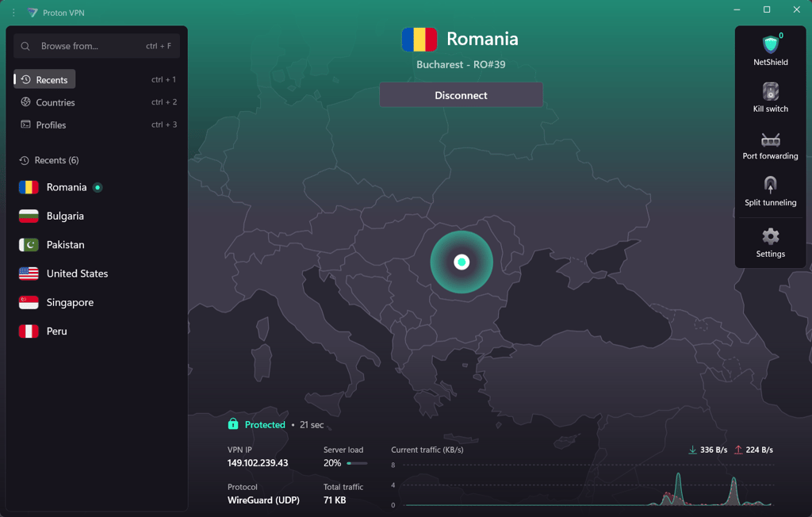This screenshot has height=517, width=812.
Task: Click the current traffic graph
Action: click(x=588, y=484)
